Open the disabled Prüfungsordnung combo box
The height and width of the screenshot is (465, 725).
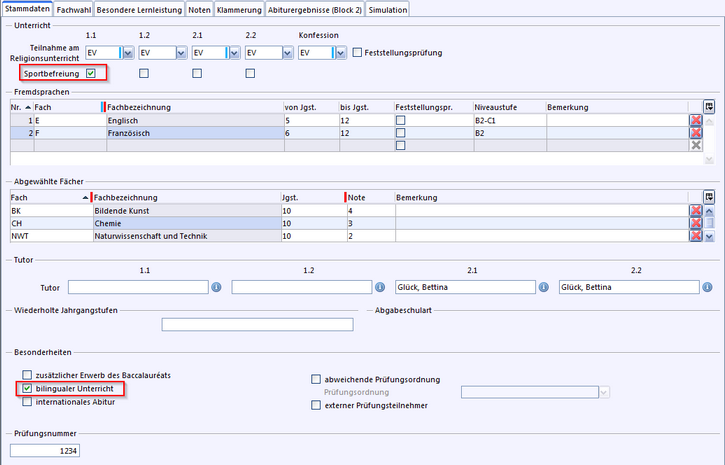coord(605,392)
